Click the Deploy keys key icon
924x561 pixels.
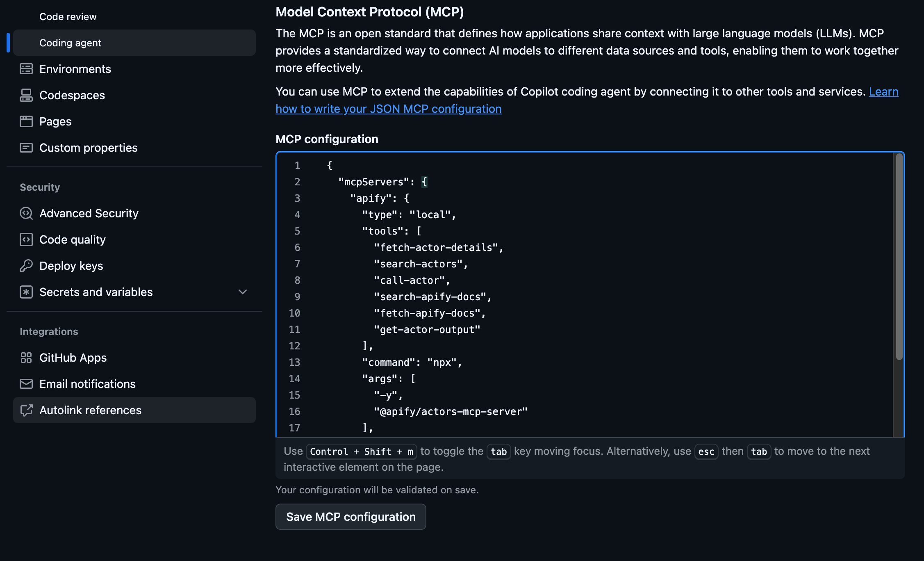point(26,266)
